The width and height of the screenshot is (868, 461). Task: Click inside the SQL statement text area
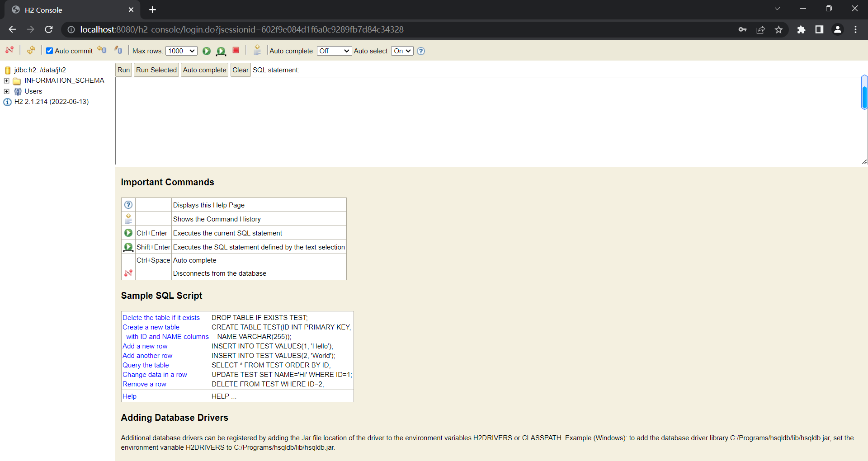pyautogui.click(x=488, y=121)
